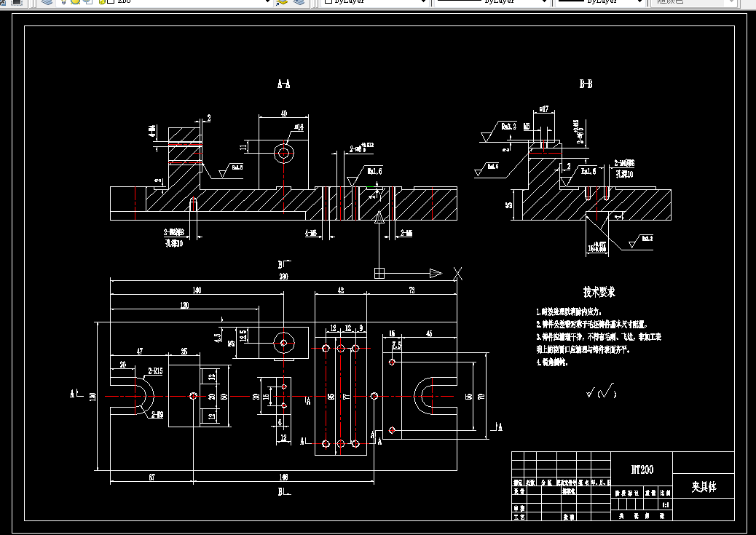This screenshot has height=535, width=756.
Task: Expand the layer name dropdown arrow
Action: coord(268,2)
